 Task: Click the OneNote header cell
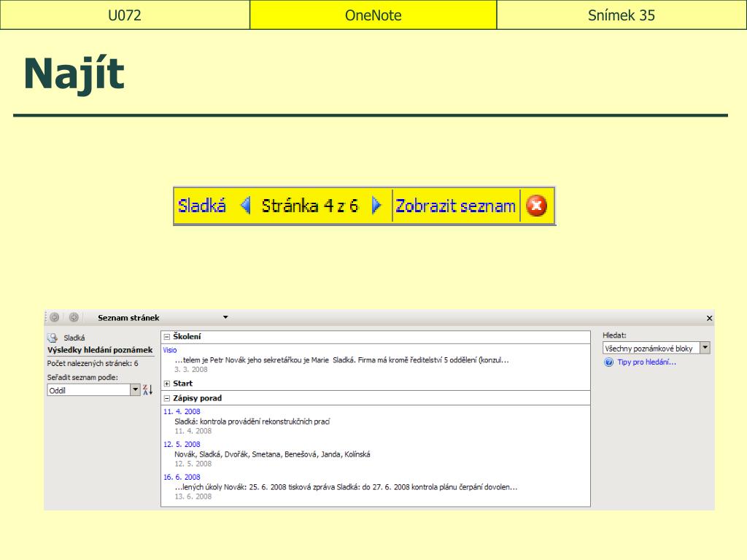pyautogui.click(x=373, y=15)
